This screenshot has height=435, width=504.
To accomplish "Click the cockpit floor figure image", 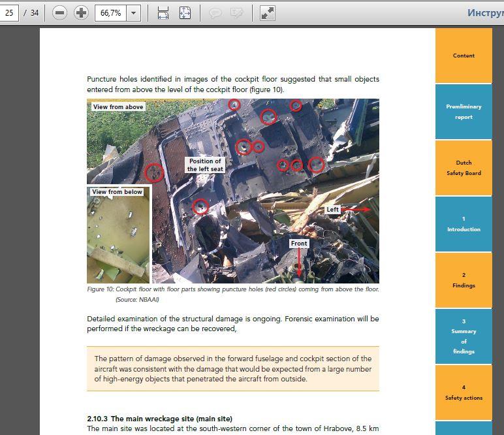I will (x=233, y=191).
